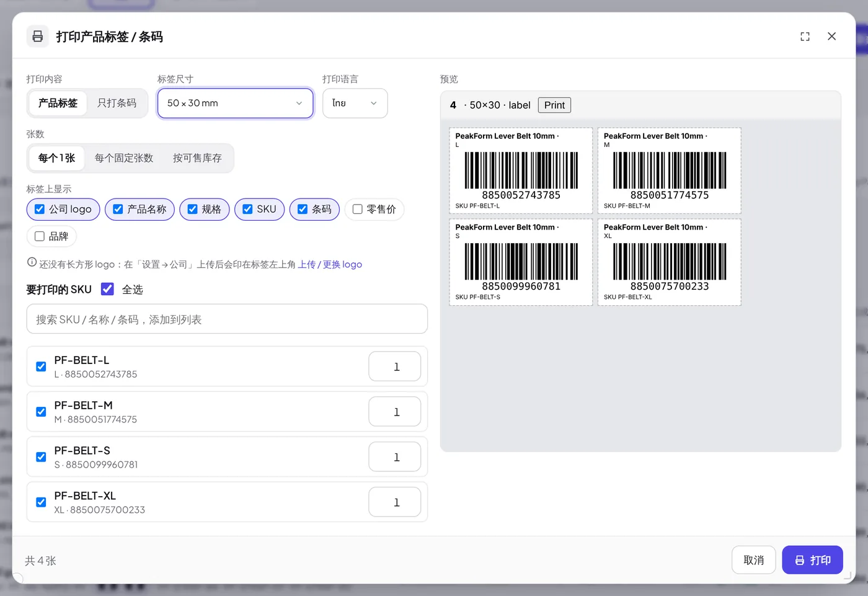Select the preview label for SKU PF-BELT-L
868x596 pixels.
(521, 171)
